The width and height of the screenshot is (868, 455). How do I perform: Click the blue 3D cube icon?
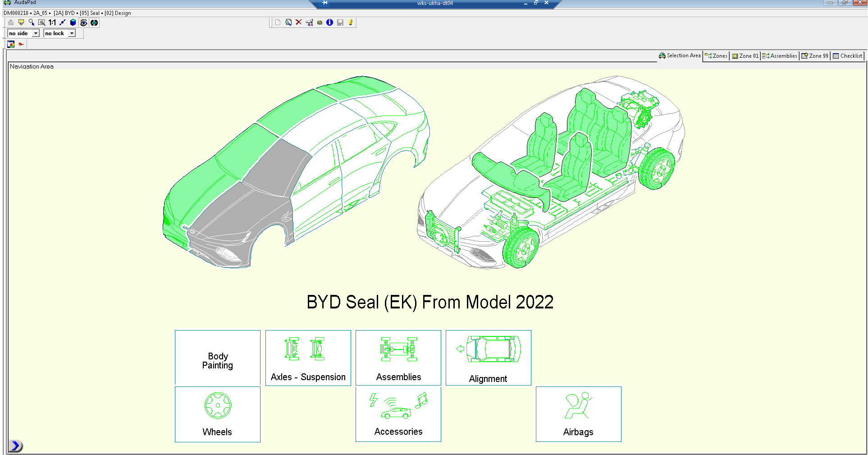[x=73, y=23]
